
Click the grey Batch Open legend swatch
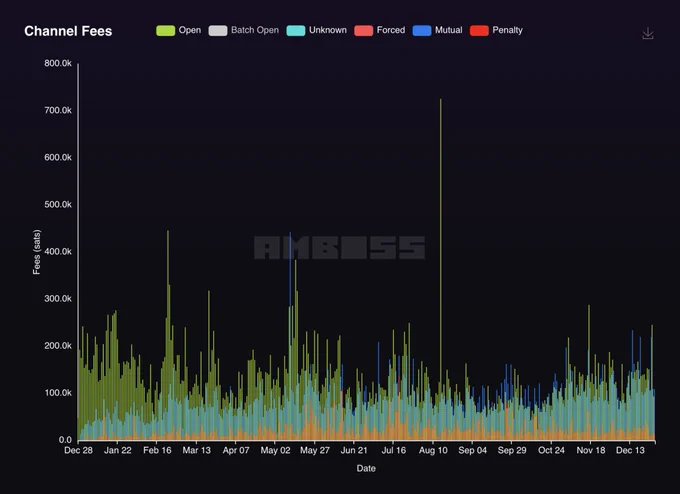(x=217, y=30)
